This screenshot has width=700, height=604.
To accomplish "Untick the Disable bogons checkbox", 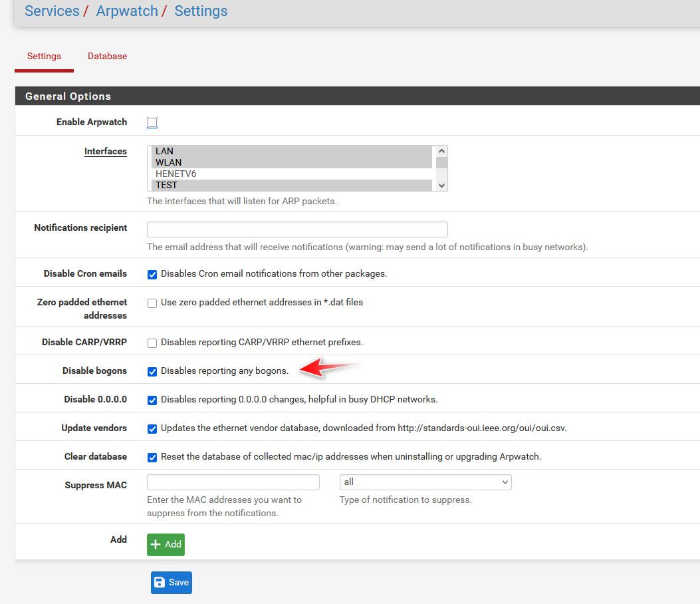I will coord(152,371).
